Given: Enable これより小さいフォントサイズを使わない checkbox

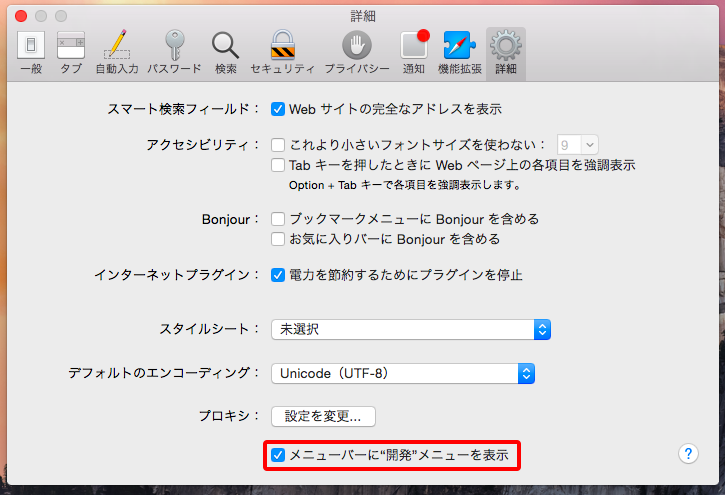Looking at the screenshot, I should point(278,145).
